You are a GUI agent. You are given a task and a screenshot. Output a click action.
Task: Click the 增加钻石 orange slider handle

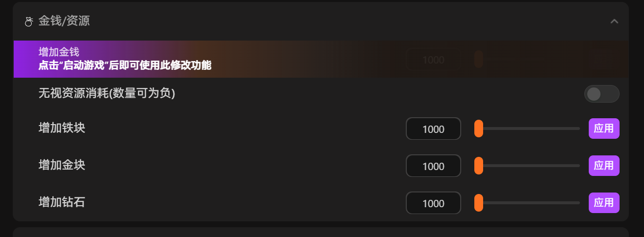click(x=479, y=203)
